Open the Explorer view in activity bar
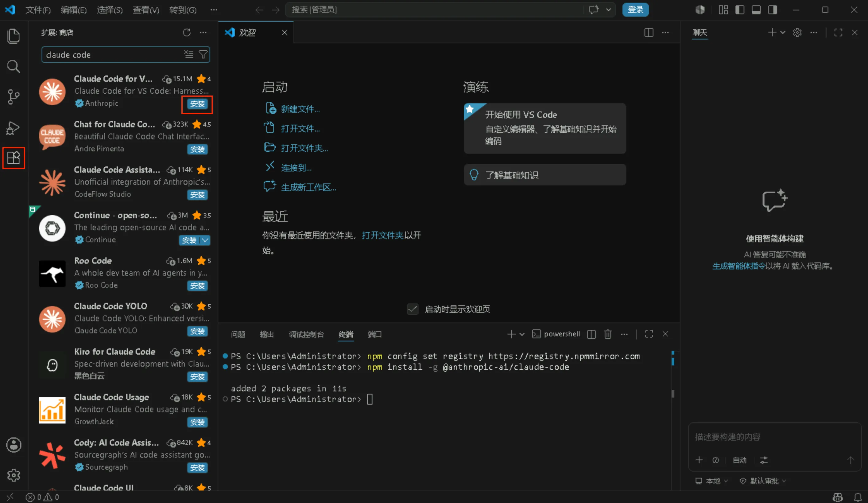Viewport: 868px width, 503px height. coord(14,36)
